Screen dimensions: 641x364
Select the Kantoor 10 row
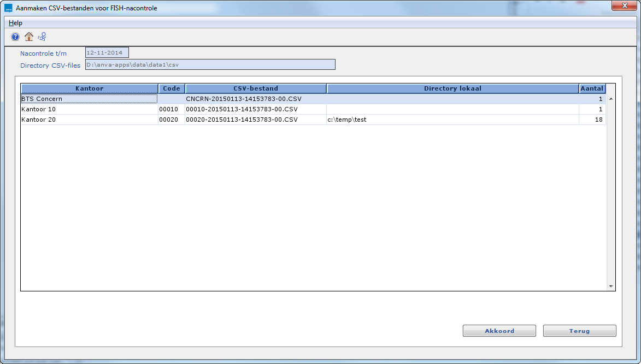click(x=89, y=109)
